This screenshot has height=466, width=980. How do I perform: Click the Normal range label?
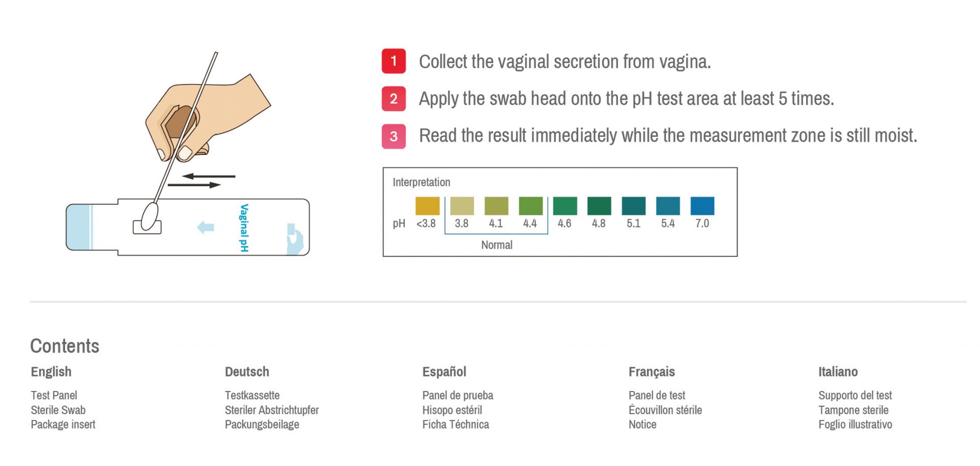tap(497, 245)
